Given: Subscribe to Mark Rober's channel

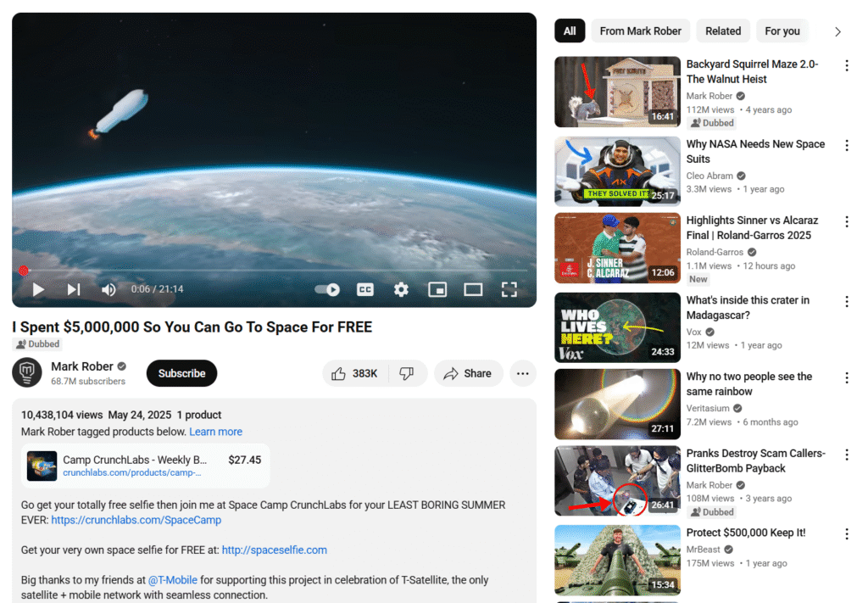Looking at the screenshot, I should coord(181,373).
